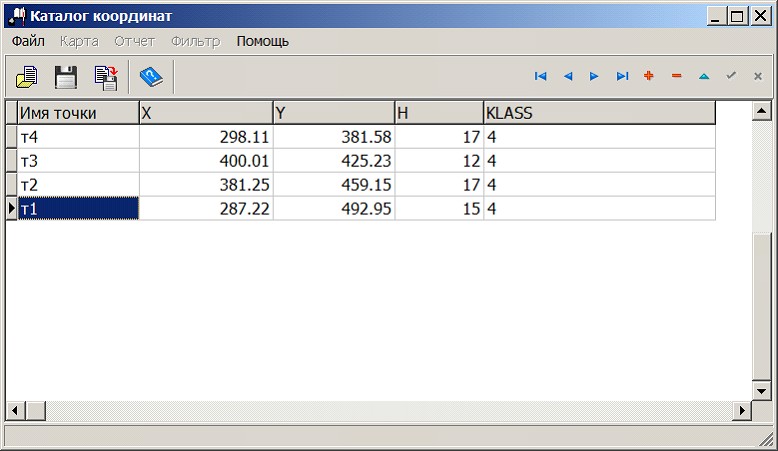Go to previous record arrow
778x451 pixels.
click(568, 76)
